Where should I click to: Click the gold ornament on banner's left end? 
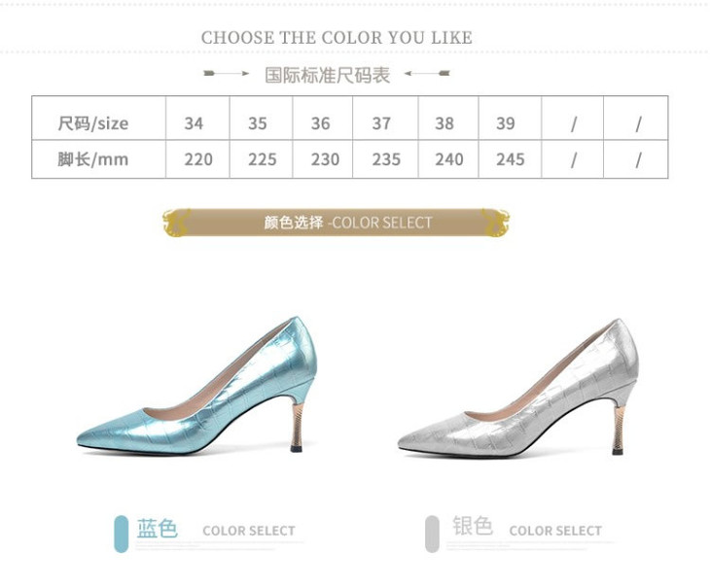coord(176,223)
